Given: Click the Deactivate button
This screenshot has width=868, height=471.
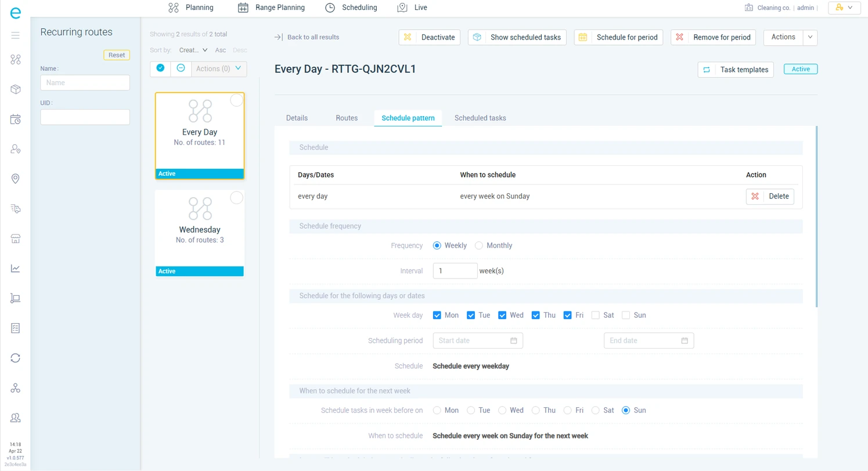Looking at the screenshot, I should click(430, 37).
